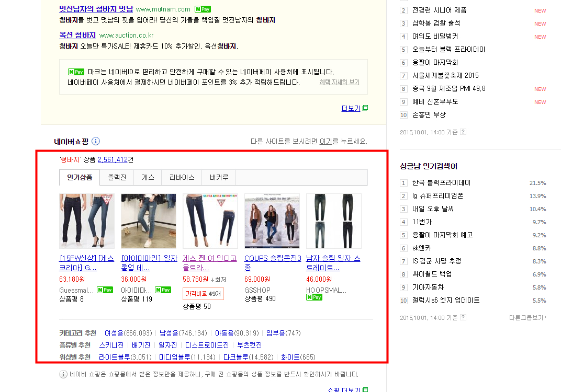Screen dimensions: 561x392
Task: Click the 서울세계불꽃축제 2015 trending keyword
Action: click(x=445, y=75)
